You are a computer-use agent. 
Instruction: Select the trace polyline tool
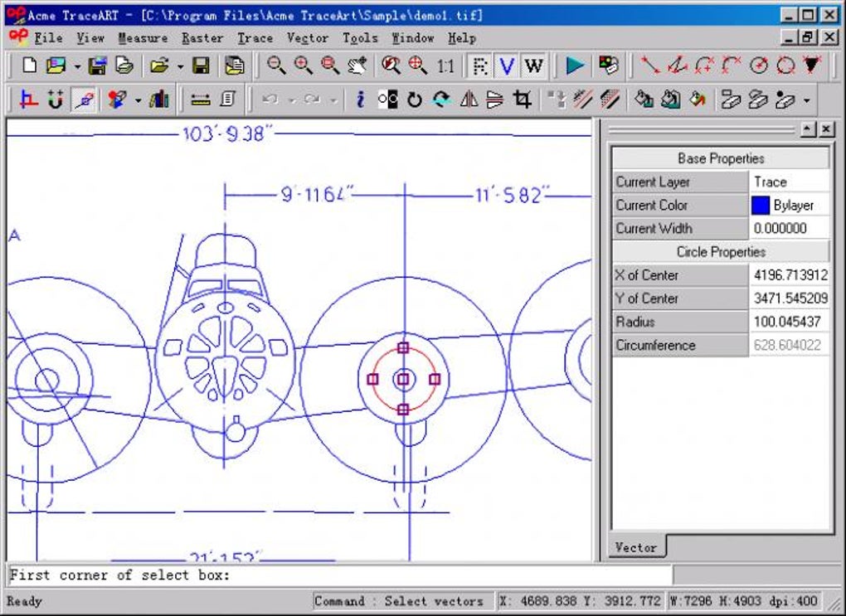677,65
